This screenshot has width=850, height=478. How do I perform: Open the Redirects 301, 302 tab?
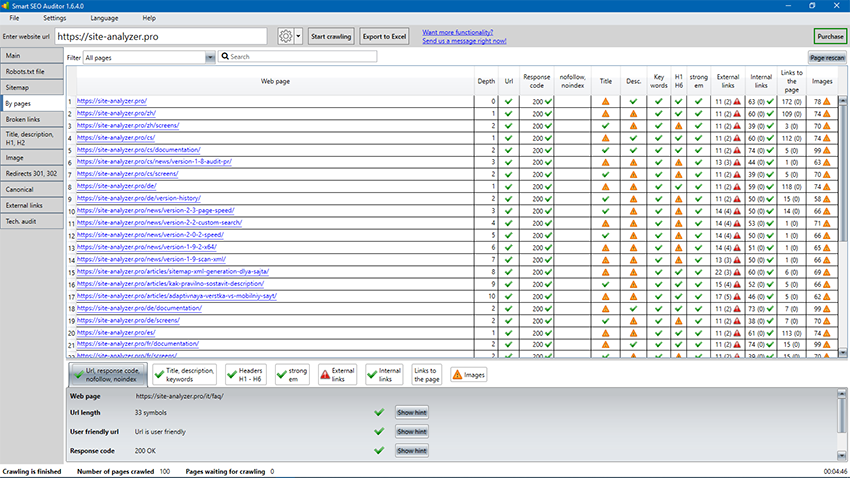[x=32, y=173]
